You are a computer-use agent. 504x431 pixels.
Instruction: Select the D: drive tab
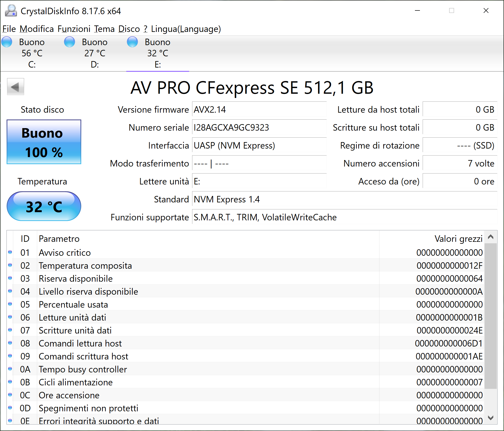[95, 53]
